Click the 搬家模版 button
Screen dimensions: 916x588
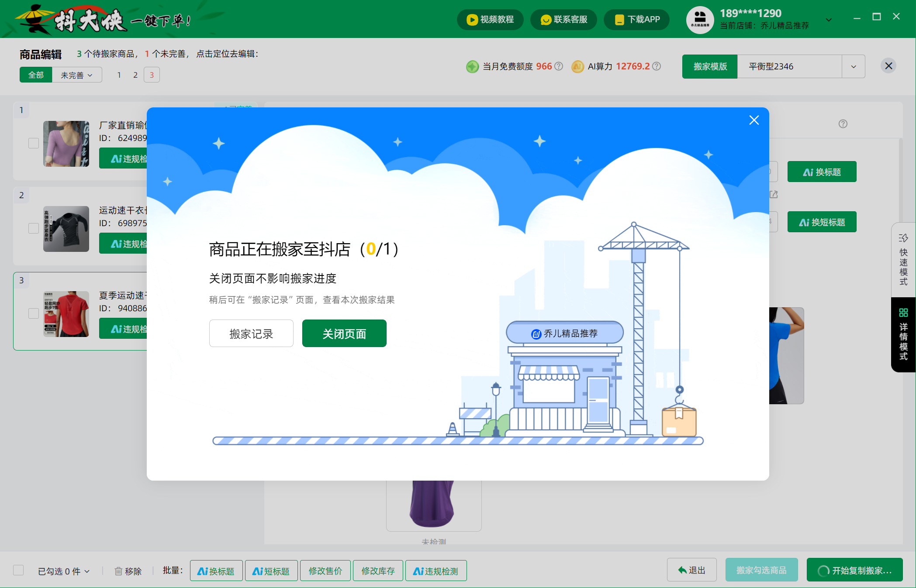710,66
